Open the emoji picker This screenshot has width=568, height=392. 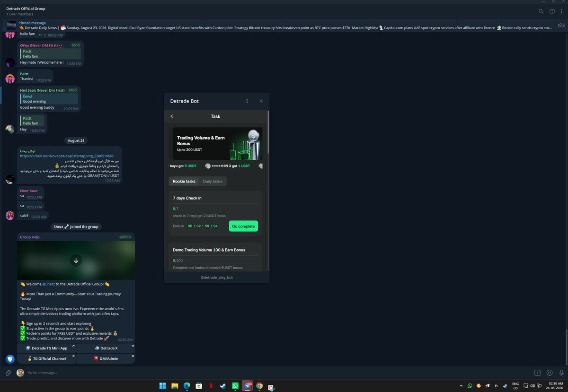[x=550, y=373]
